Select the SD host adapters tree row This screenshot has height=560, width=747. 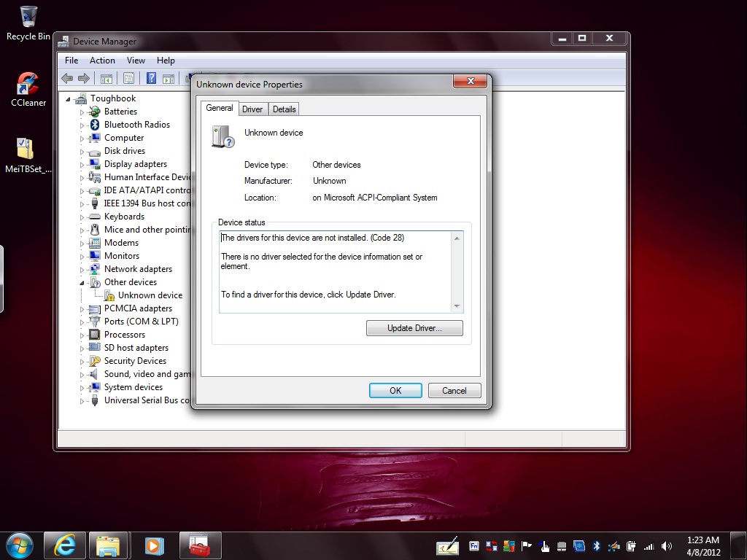coord(136,348)
